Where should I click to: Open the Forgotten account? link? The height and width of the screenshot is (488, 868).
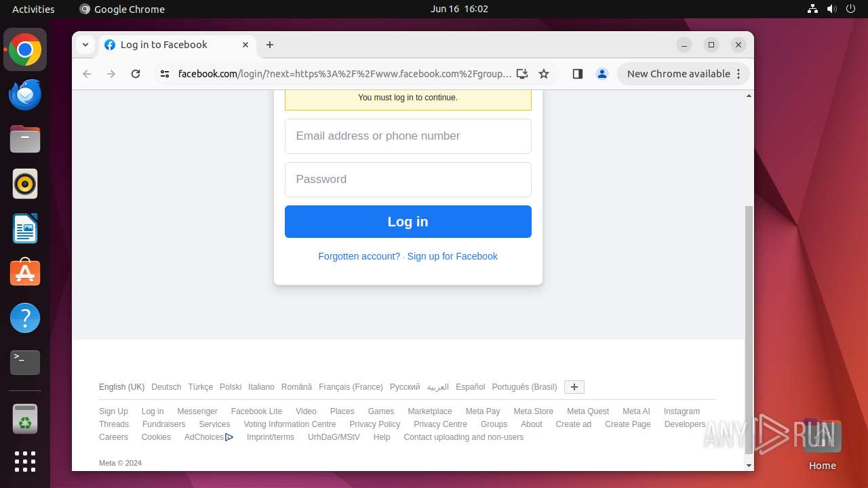coord(359,256)
